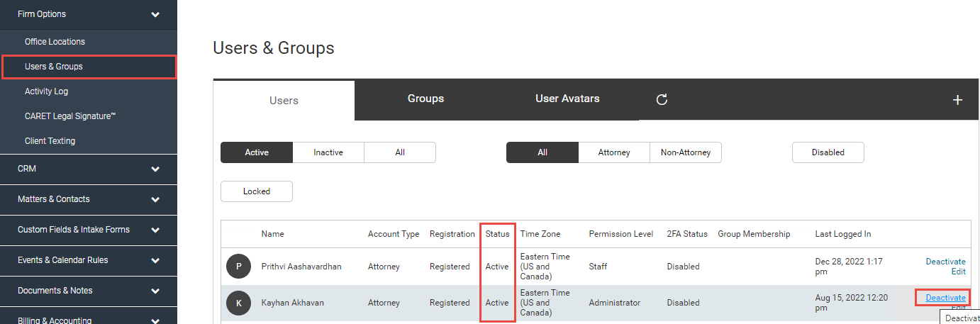
Task: Click Prithvi Aashavardhan's avatar circle
Action: pos(239,267)
